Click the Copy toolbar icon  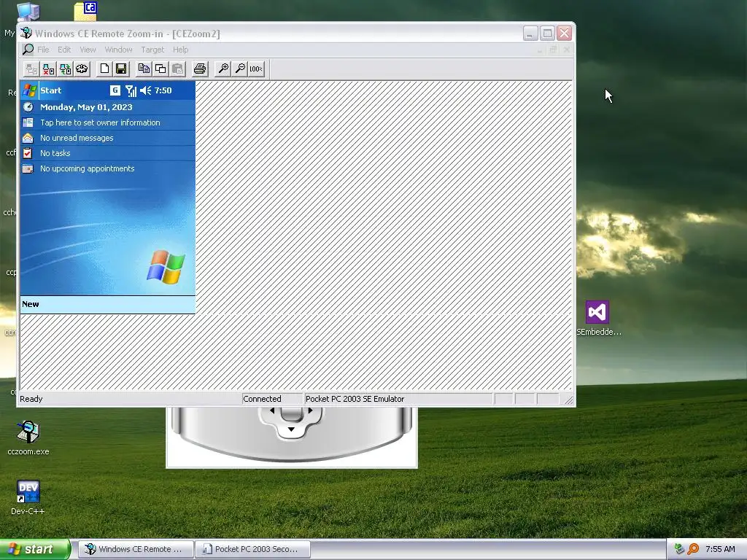pos(144,69)
